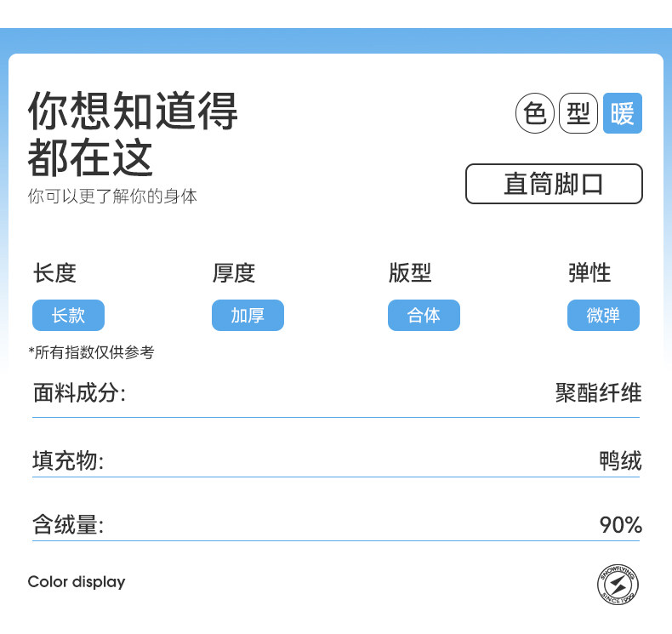The width and height of the screenshot is (672, 634).
Task: Click the Snowflying round logo stamp
Action: click(618, 585)
